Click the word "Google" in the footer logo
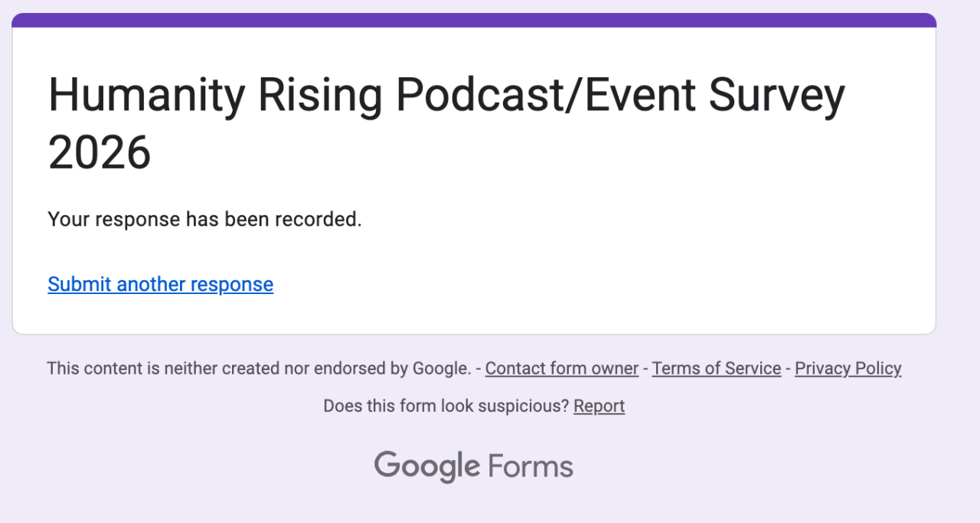 pos(426,466)
